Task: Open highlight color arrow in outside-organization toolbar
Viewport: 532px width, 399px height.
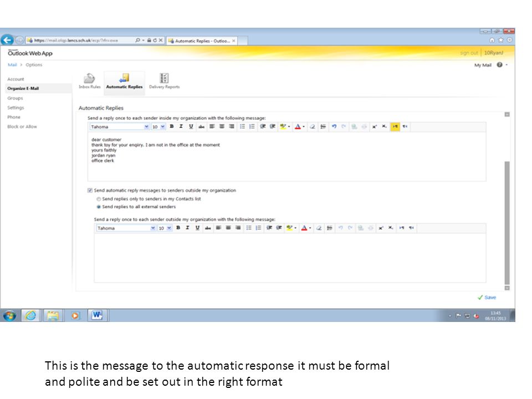Action: (295, 228)
